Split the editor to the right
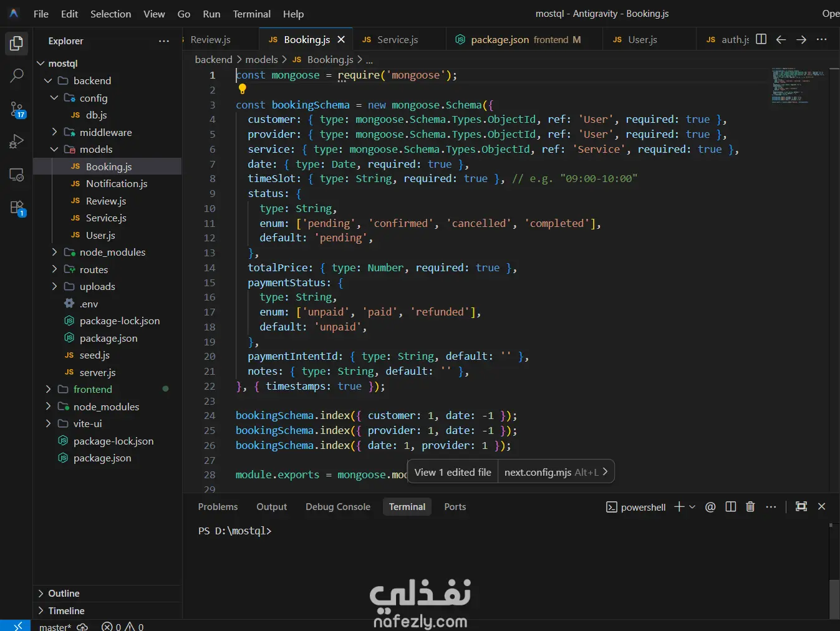The height and width of the screenshot is (631, 840). click(761, 39)
